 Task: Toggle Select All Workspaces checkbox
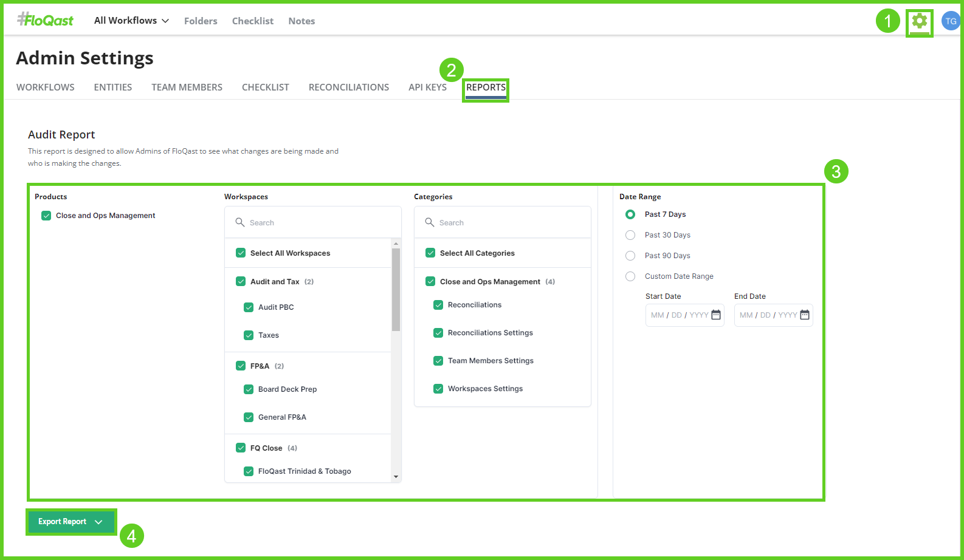(241, 253)
